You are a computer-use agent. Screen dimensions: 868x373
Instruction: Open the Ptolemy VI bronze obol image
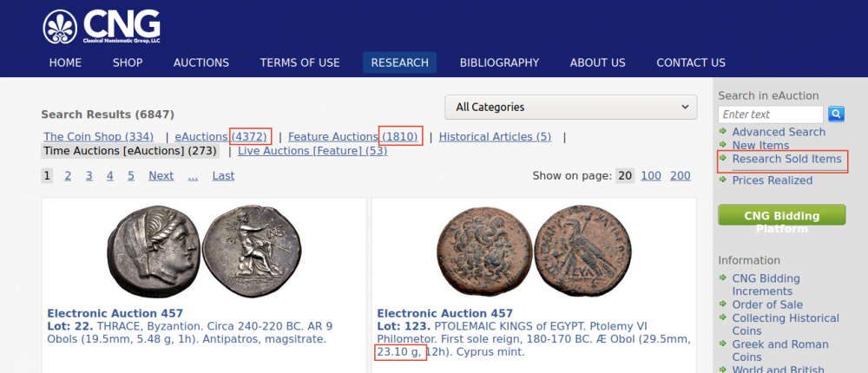click(x=533, y=252)
